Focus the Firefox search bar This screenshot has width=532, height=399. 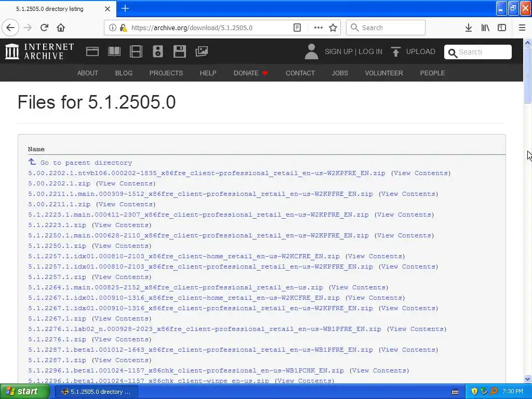(386, 28)
